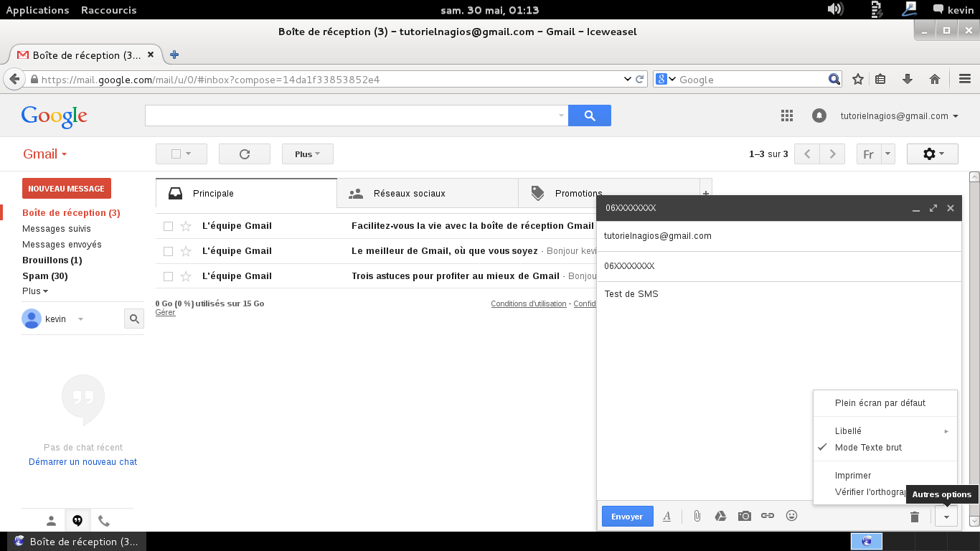Image resolution: width=980 pixels, height=551 pixels.
Task: Click the 'Autres options' arrow in compose
Action: (946, 517)
